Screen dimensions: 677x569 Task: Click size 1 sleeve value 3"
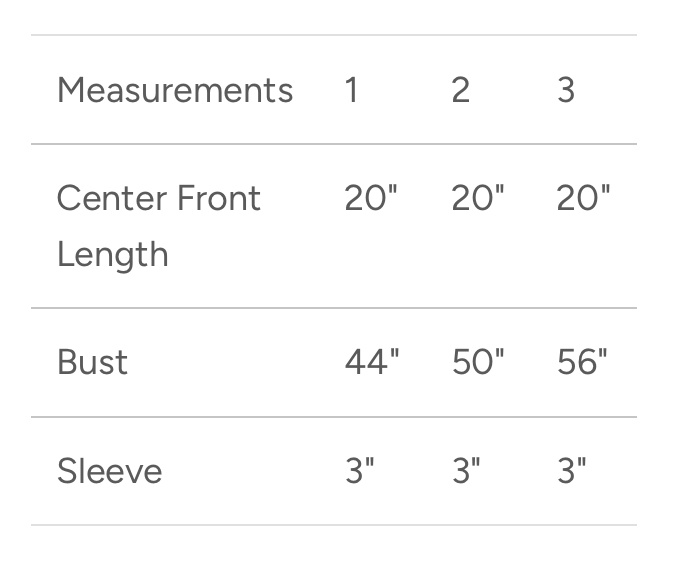pyautogui.click(x=360, y=471)
